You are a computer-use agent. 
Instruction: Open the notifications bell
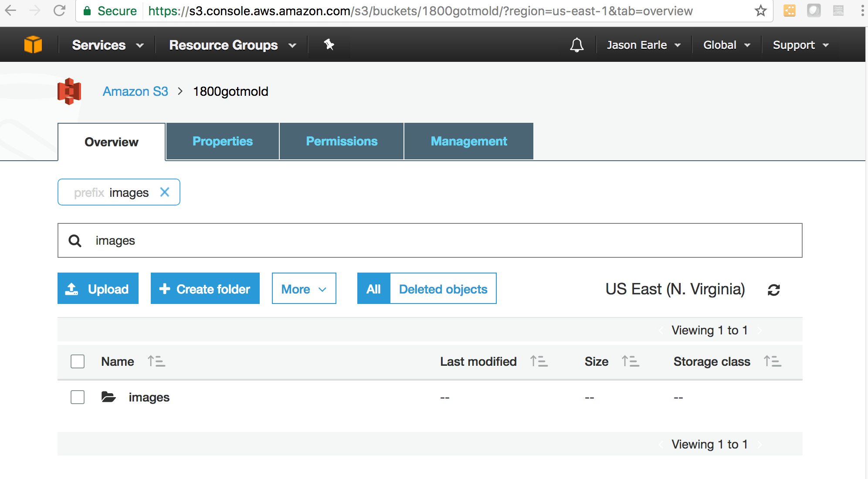point(576,45)
